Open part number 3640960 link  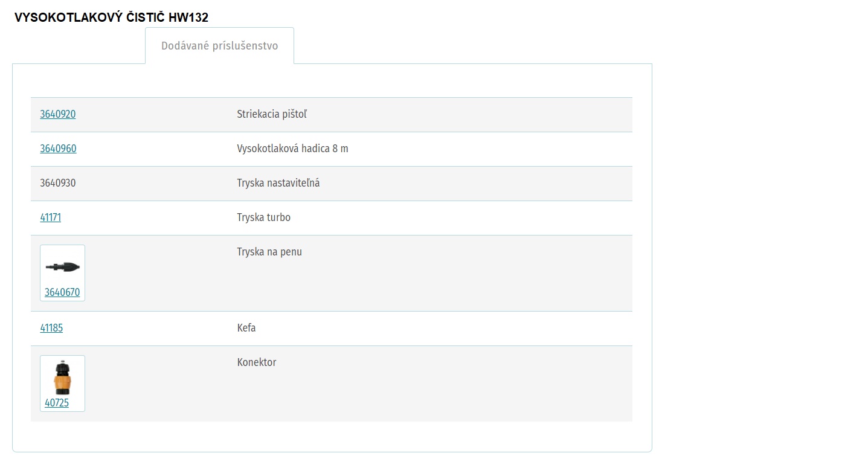coord(58,149)
